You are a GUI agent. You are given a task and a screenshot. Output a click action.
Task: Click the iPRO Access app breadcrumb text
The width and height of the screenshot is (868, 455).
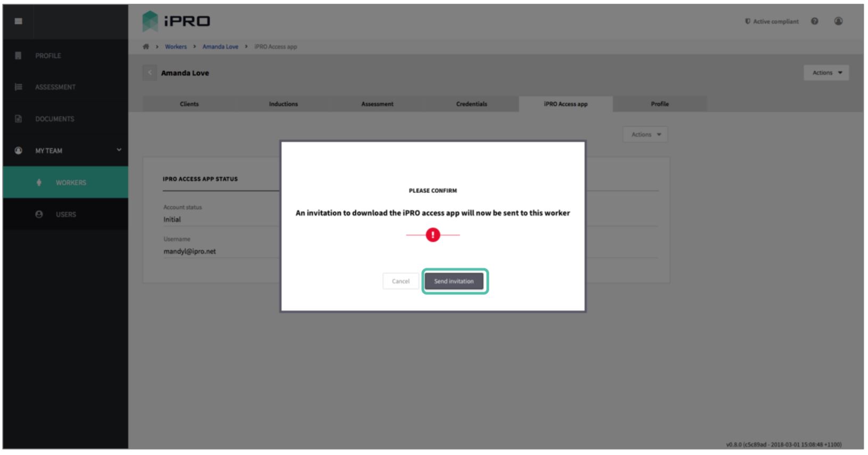[276, 47]
